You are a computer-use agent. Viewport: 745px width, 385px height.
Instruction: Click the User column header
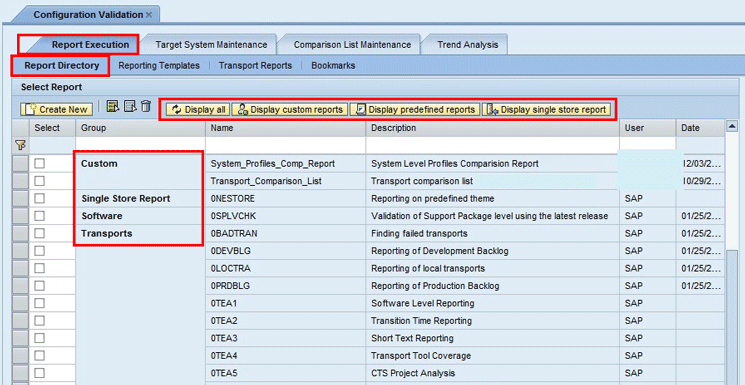(x=648, y=128)
